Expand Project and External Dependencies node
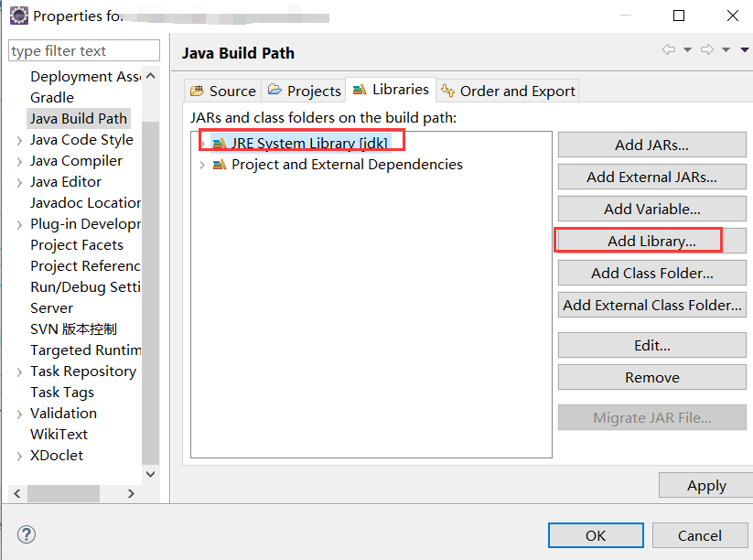Screen dimensions: 753x560 point(202,166)
